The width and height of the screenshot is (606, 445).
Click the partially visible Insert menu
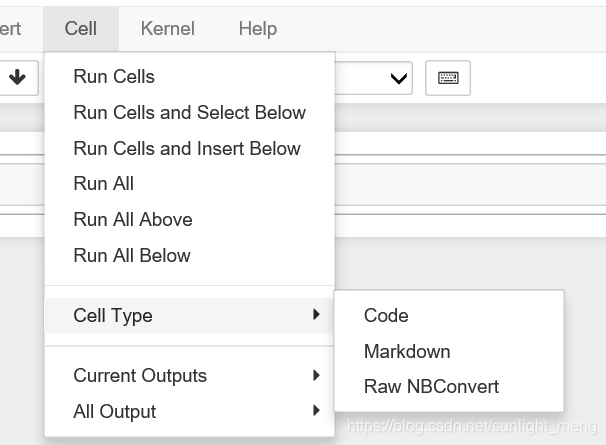[x=10, y=28]
